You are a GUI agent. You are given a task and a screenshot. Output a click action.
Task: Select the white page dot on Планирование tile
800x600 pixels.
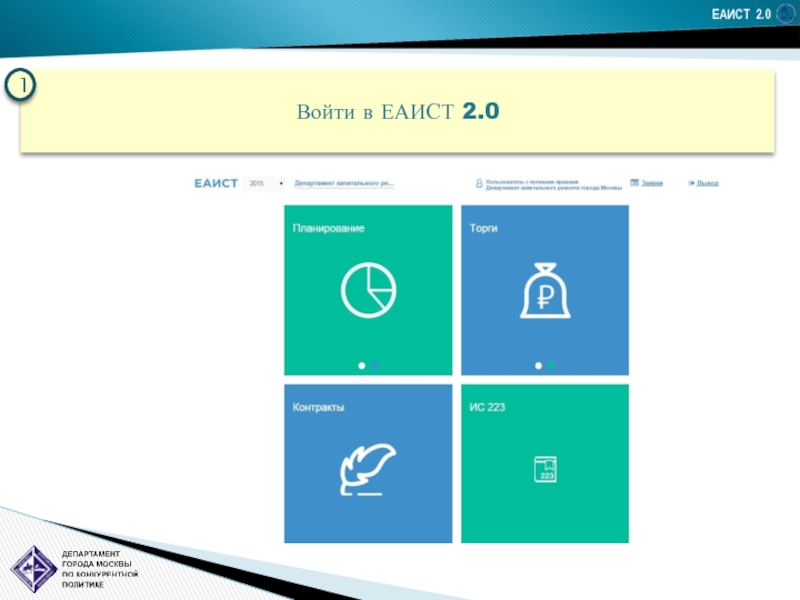[362, 365]
